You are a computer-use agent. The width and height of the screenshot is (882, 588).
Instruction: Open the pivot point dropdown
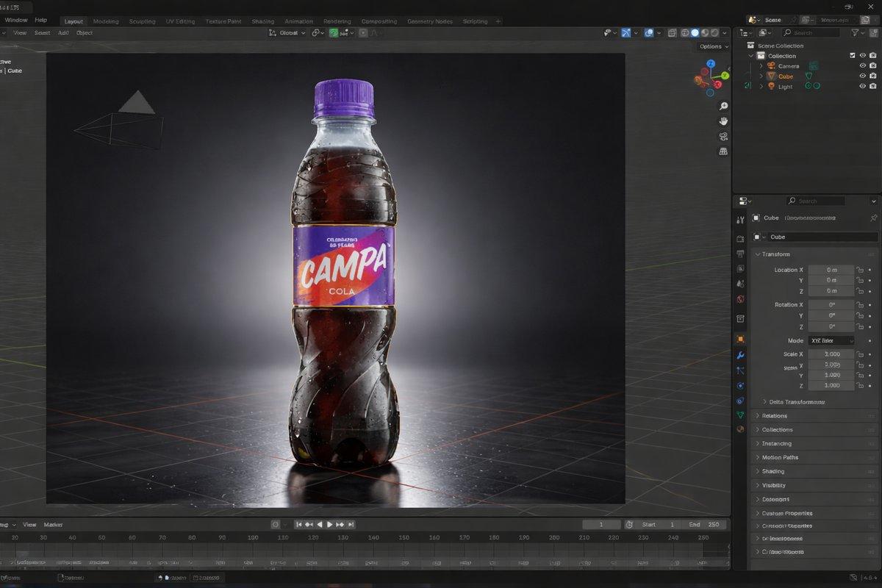318,32
